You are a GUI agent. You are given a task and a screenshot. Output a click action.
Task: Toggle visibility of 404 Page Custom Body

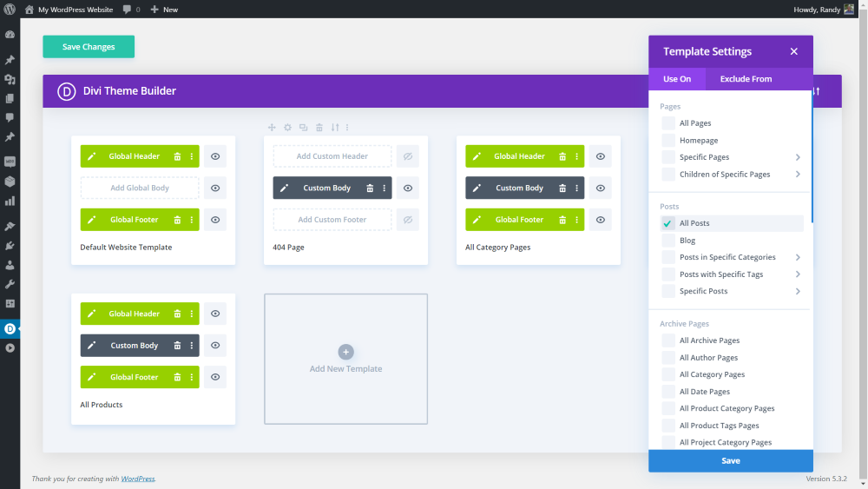pyautogui.click(x=408, y=188)
